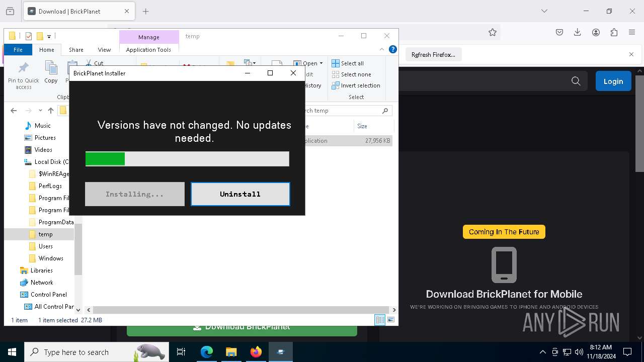Click Select all in Explorer ribbon

click(x=348, y=63)
